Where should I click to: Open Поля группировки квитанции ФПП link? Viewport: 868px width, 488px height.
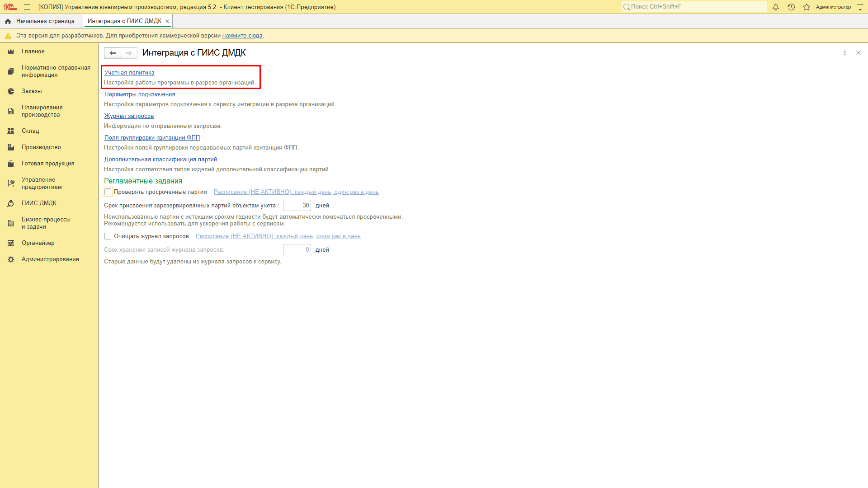click(x=152, y=138)
